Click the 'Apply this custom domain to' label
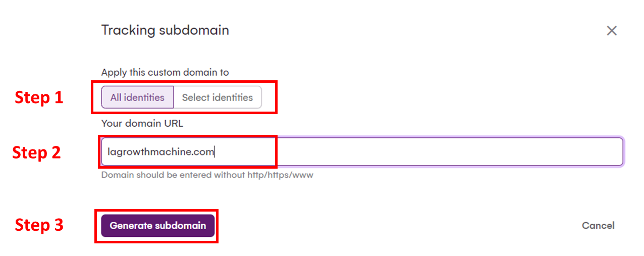The image size is (644, 256). pyautogui.click(x=165, y=72)
